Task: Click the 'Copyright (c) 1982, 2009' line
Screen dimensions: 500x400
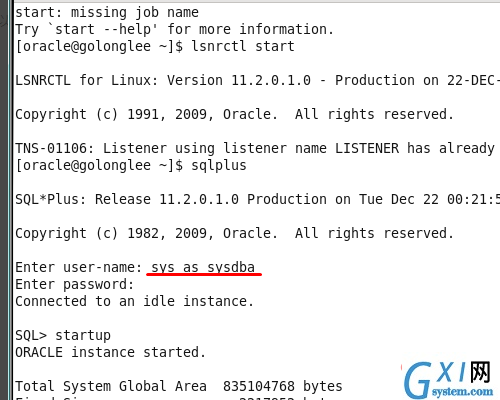Action: coord(234,233)
